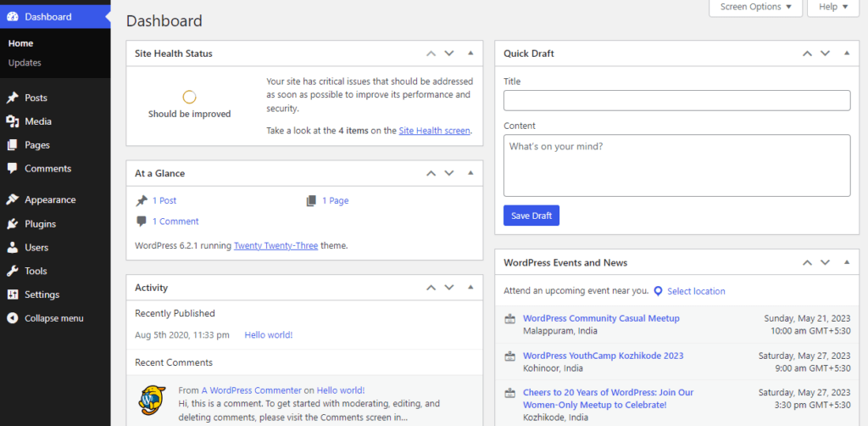The image size is (868, 426).
Task: Open the Site Health screen link
Action: click(x=435, y=132)
